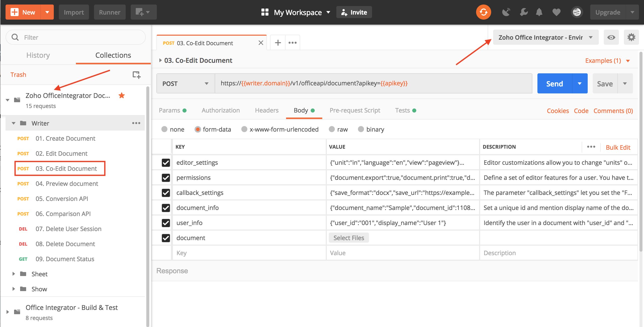Click the heart icon in header

pyautogui.click(x=556, y=12)
